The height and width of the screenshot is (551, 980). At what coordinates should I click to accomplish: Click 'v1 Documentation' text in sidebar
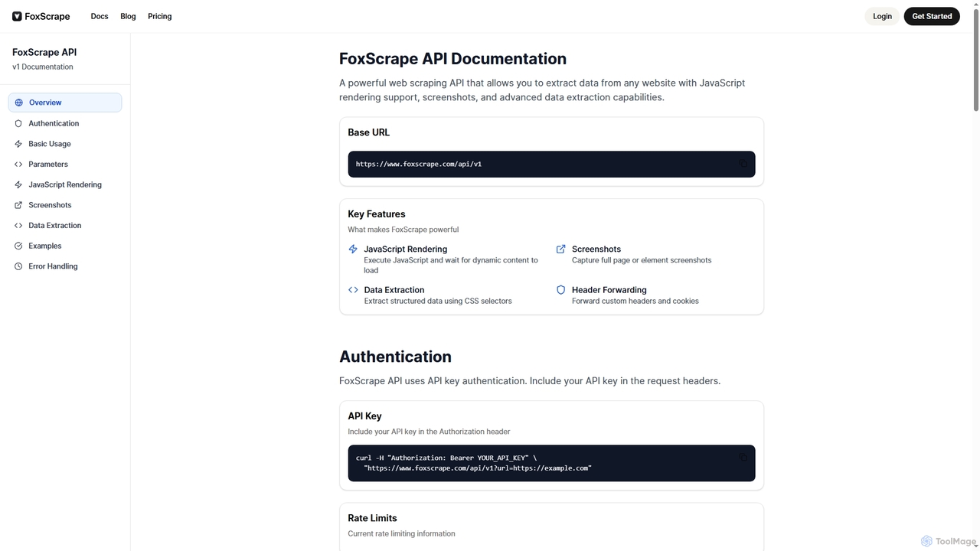pyautogui.click(x=43, y=67)
